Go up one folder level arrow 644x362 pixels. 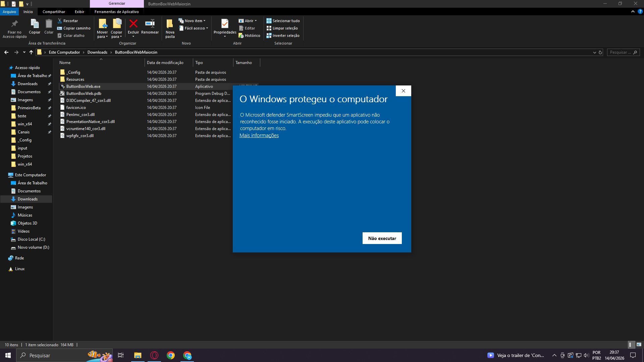coord(31,52)
